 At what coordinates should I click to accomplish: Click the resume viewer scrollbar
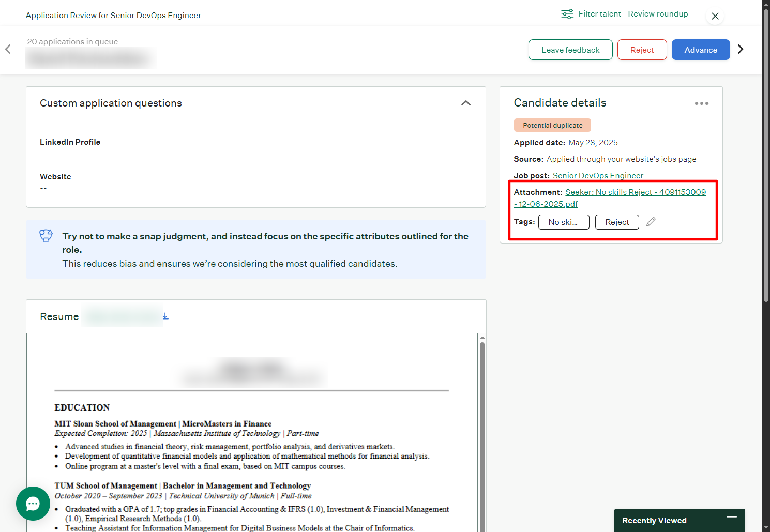click(482, 414)
